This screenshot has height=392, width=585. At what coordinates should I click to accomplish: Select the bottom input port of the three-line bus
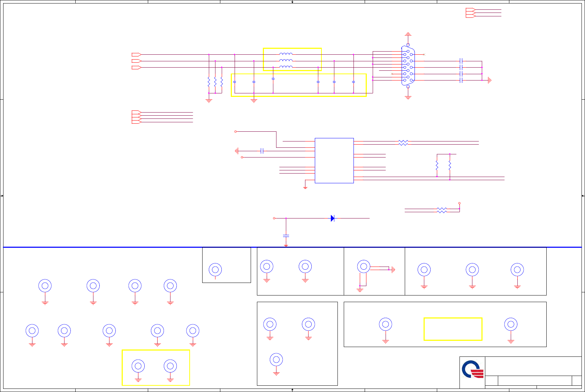point(136,67)
